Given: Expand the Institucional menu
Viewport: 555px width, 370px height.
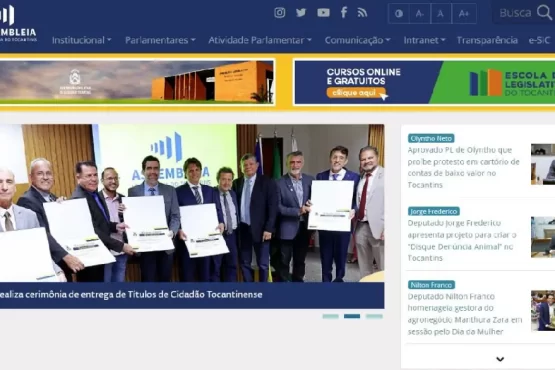Looking at the screenshot, I should click(82, 40).
